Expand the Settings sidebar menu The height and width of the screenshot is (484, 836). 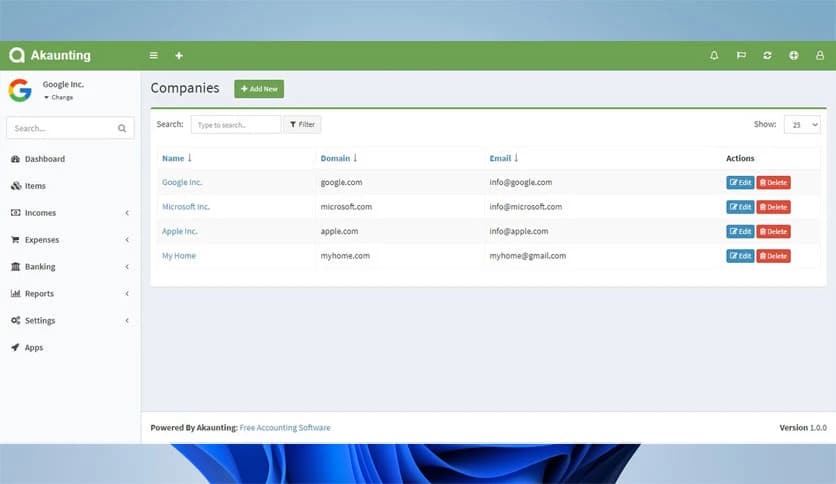[70, 320]
